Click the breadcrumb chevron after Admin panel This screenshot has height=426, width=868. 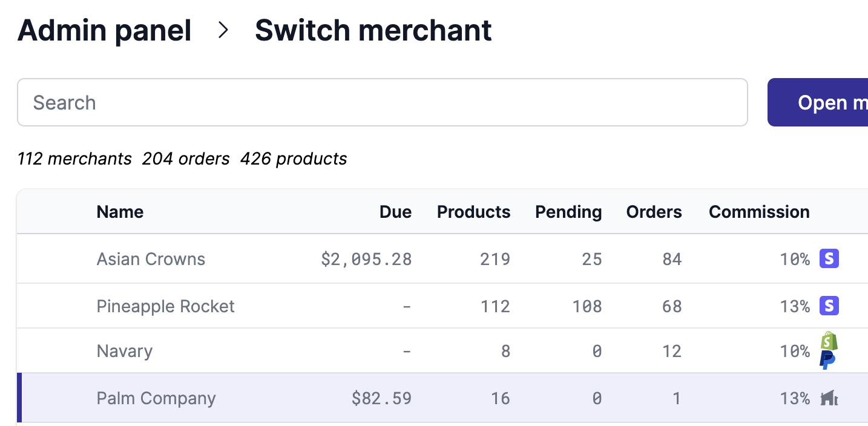(x=223, y=31)
